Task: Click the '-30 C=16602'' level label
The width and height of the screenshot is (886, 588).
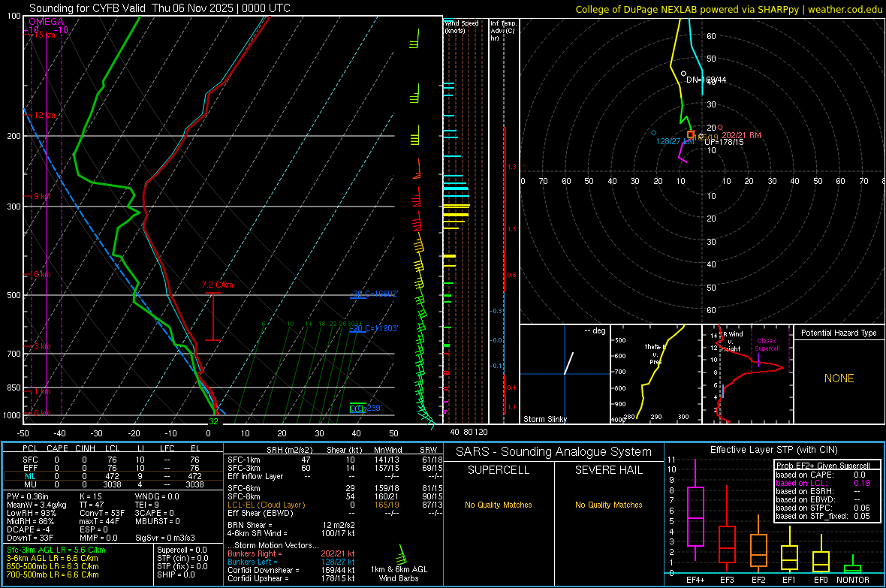Action: 375,294
